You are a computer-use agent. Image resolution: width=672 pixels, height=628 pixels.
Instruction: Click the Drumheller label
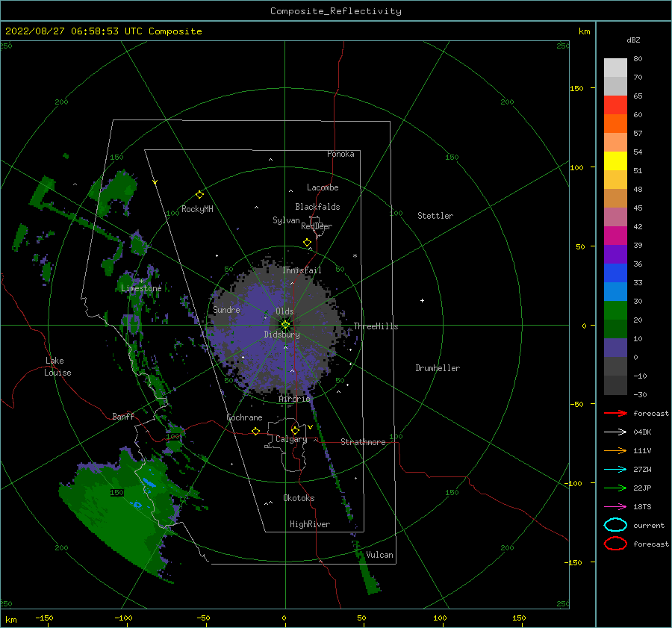click(438, 368)
